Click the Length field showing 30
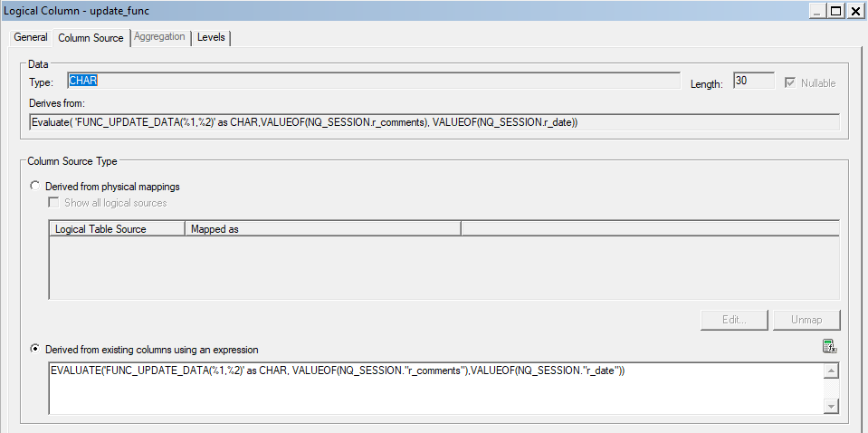Viewport: 868px width, 433px height. (753, 81)
